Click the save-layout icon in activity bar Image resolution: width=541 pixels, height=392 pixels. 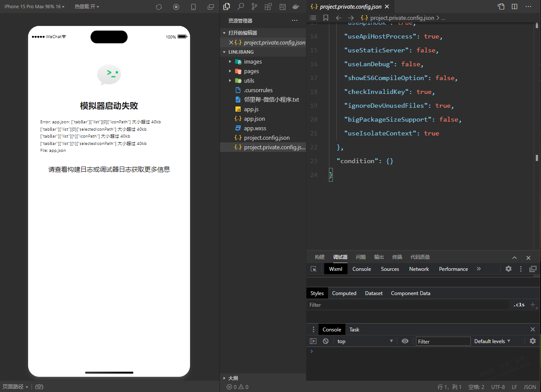[282, 6]
